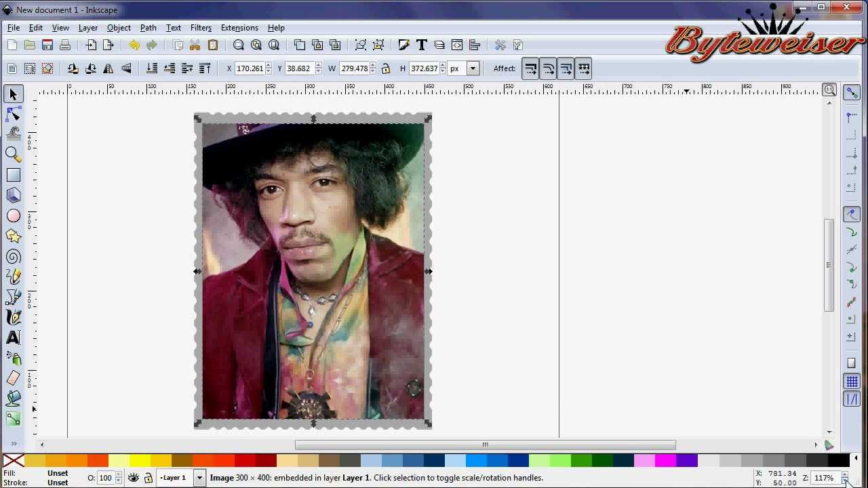
Task: Click the no-paint X swatch
Action: (x=13, y=461)
